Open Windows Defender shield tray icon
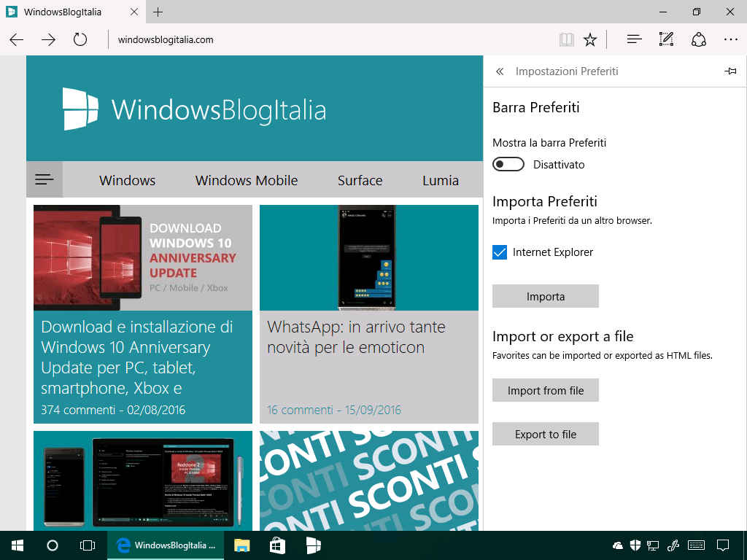The width and height of the screenshot is (747, 560). click(635, 545)
